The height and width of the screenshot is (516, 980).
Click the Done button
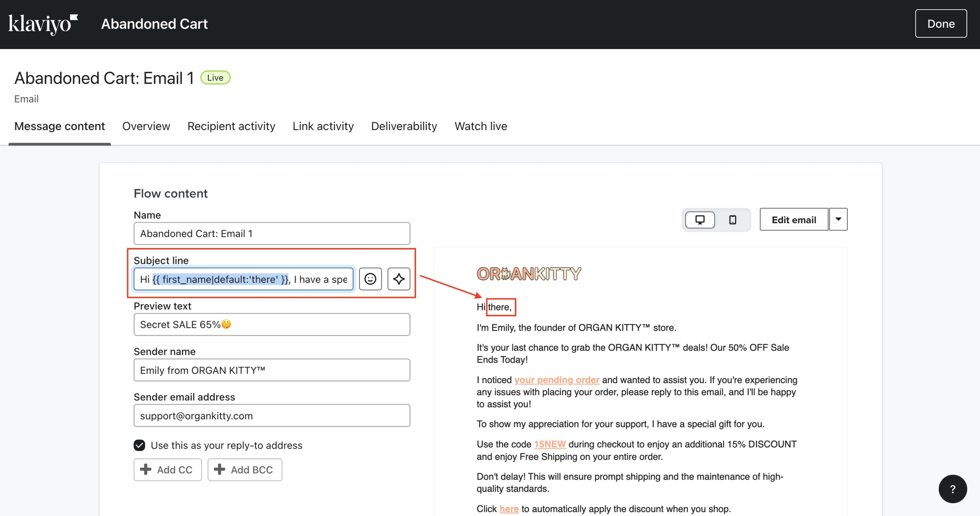(x=941, y=23)
